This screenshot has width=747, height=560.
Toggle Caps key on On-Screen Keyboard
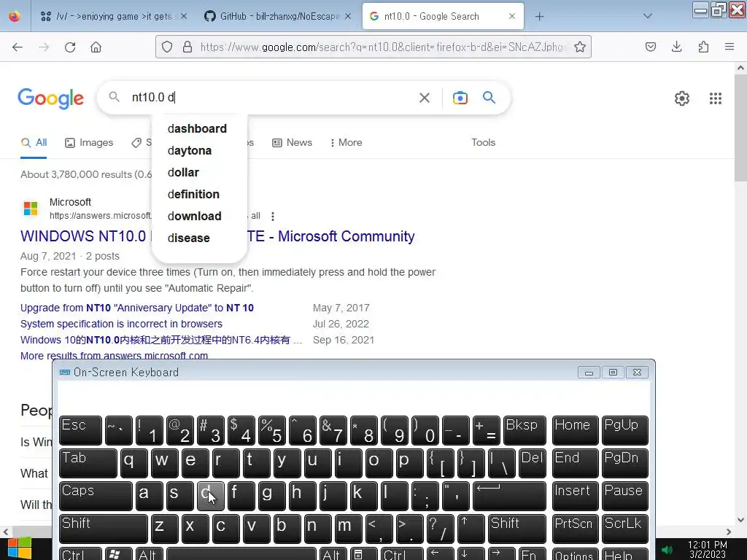click(x=96, y=496)
